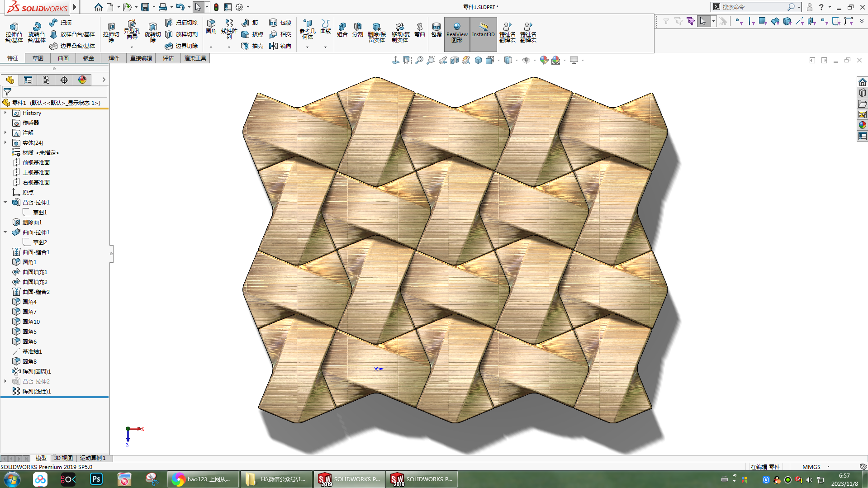Select the 阵列(圆周)1 feature in tree
Screen dimensions: 868x488
click(x=32, y=371)
